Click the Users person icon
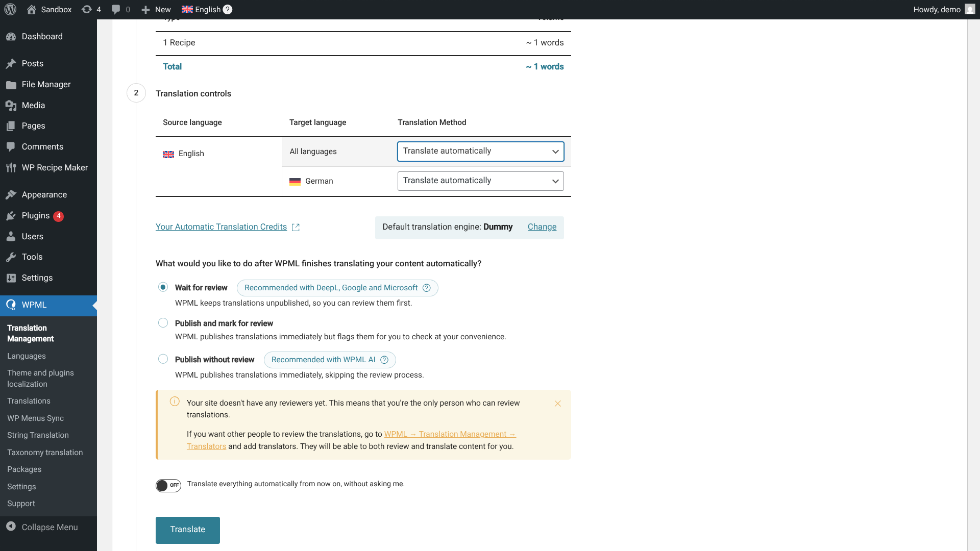 (x=11, y=237)
